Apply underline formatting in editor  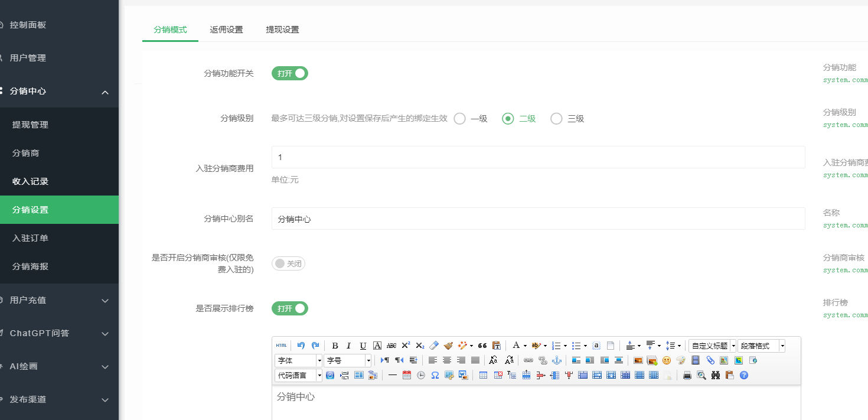(363, 346)
